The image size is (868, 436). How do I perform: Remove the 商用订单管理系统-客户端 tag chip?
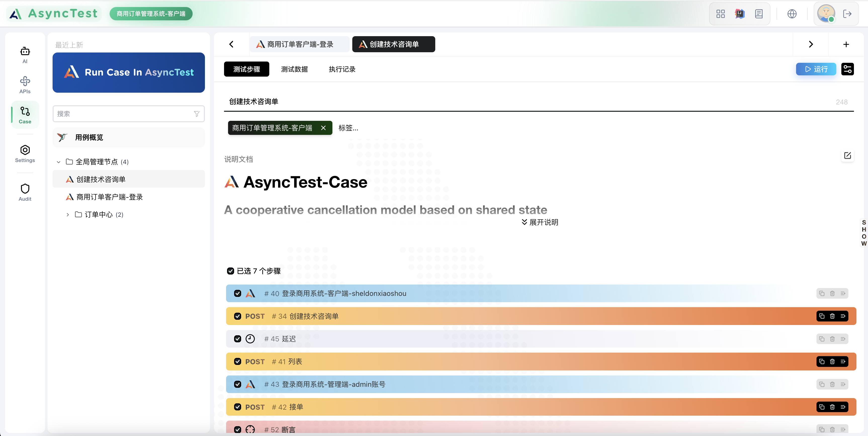tap(323, 128)
